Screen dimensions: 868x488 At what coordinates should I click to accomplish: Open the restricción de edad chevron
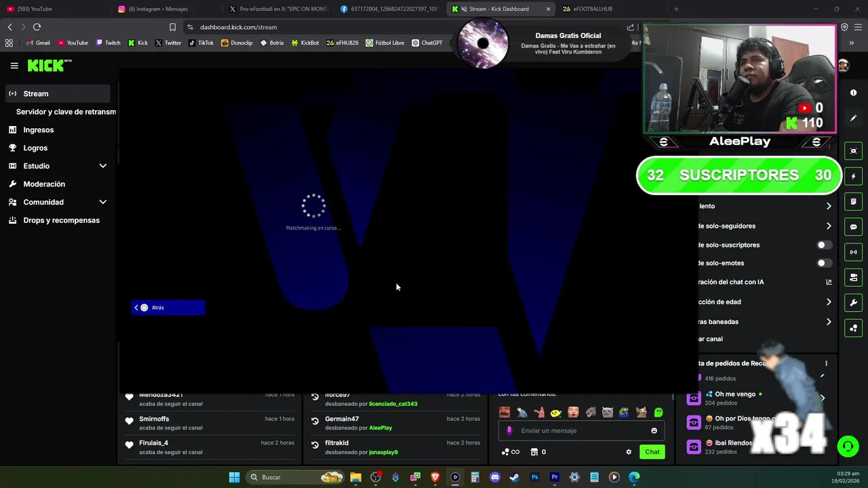[829, 302]
